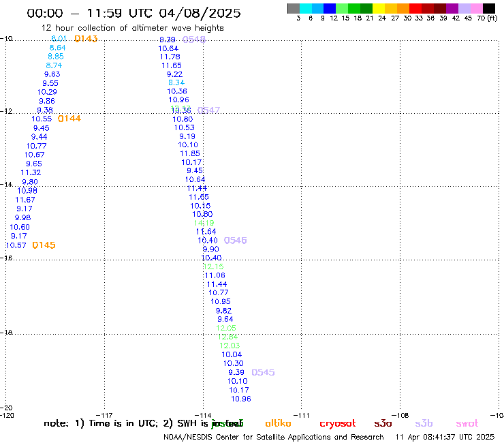This screenshot has width=504, height=443.
Task: Click the 10.57 value beside track 0145
Action: [16, 245]
